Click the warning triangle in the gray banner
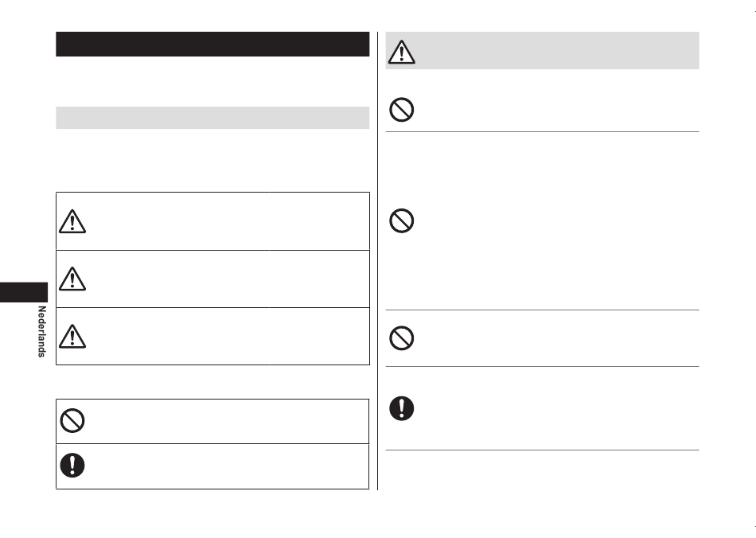The image size is (756, 538). (x=401, y=52)
